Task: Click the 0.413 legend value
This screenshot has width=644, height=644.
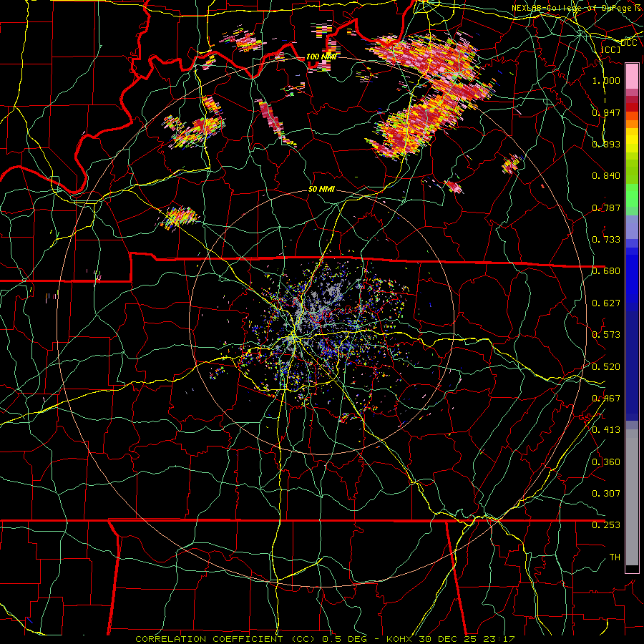Action: coord(606,430)
